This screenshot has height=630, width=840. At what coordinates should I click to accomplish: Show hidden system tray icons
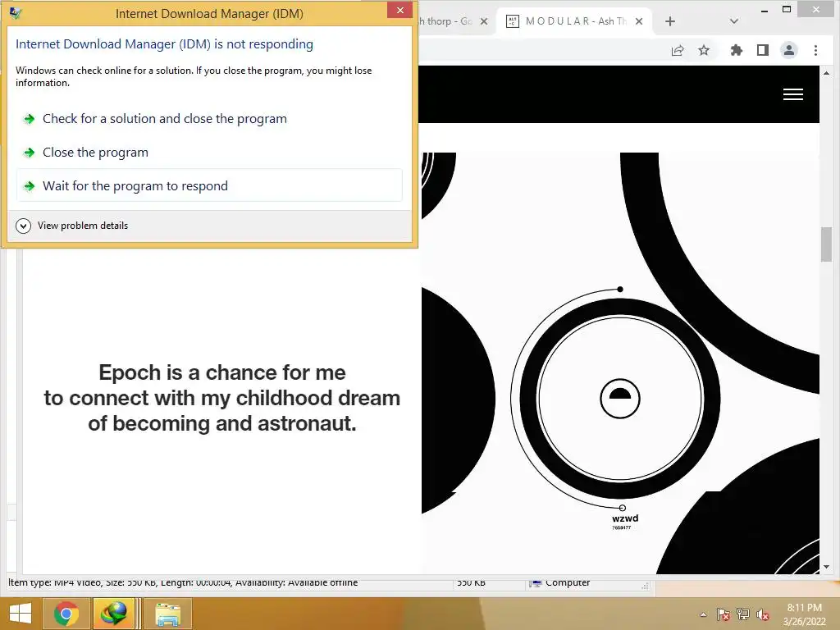[x=703, y=614]
